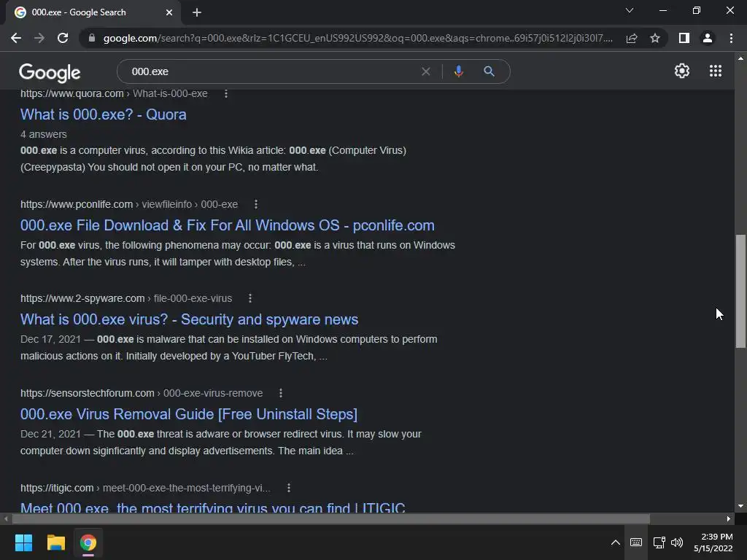Image resolution: width=747 pixels, height=560 pixels.
Task: Click the scrollbar down arrow
Action: coord(740,506)
